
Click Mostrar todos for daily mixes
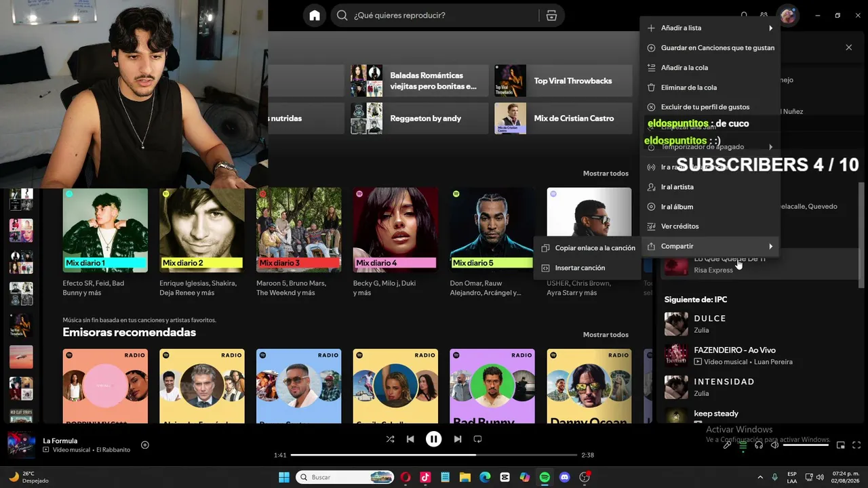tap(606, 174)
